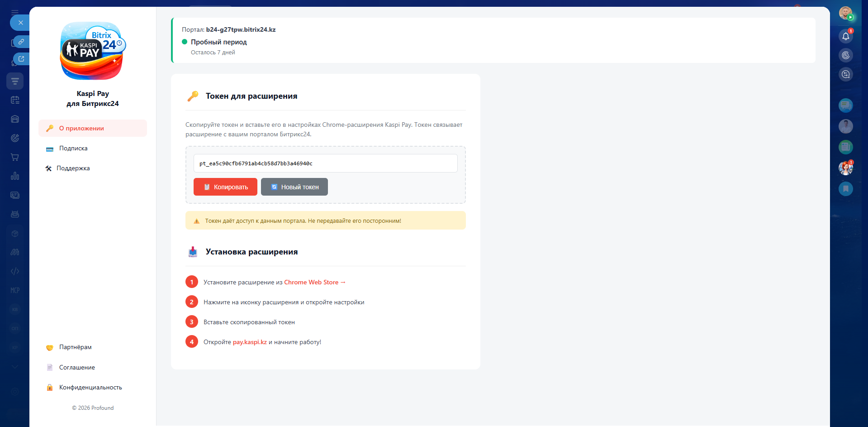The width and height of the screenshot is (868, 427).
Task: Click the Осталось 7 дней label
Action: (x=213, y=53)
